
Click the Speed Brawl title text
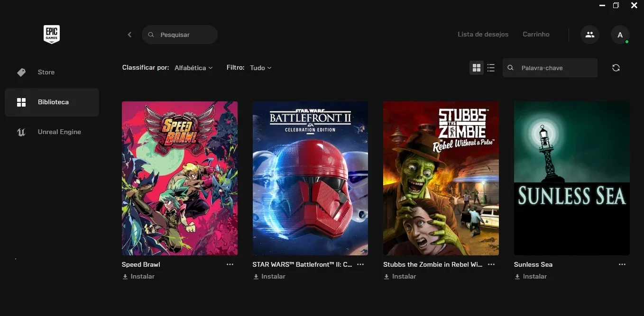point(141,264)
